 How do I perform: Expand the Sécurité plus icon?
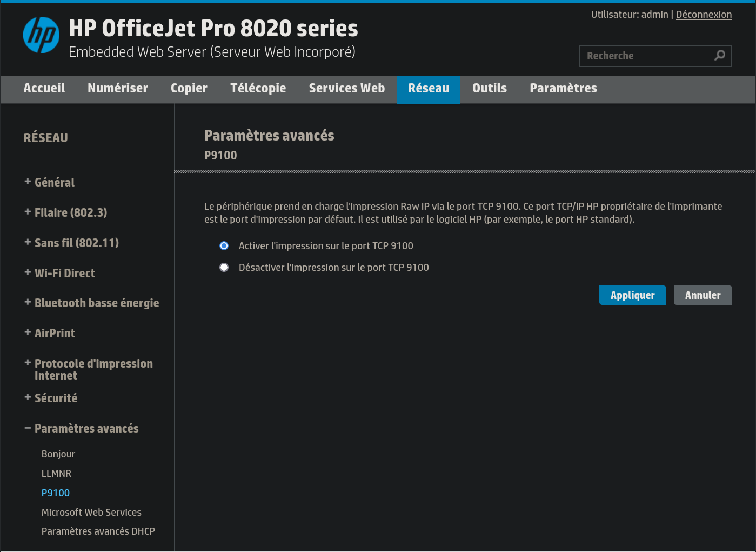click(28, 397)
